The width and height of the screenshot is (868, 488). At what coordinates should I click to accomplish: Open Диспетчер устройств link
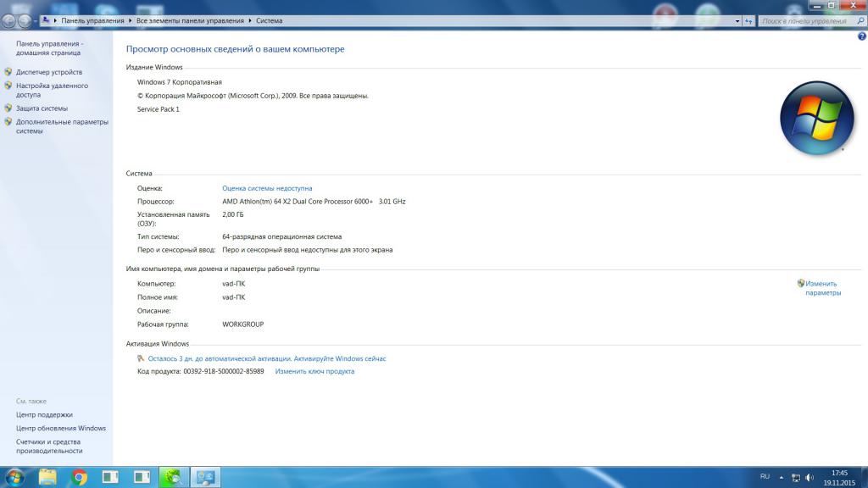click(48, 72)
